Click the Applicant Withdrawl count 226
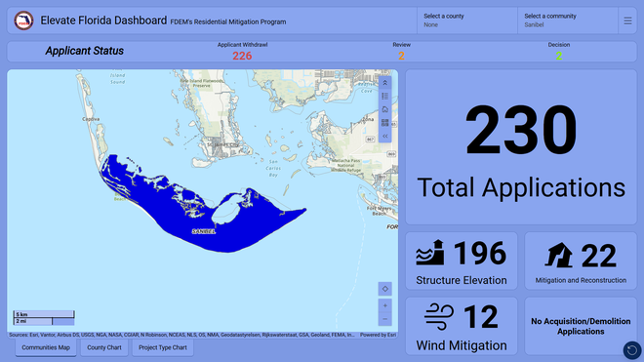The width and height of the screenshot is (644, 362). click(x=242, y=56)
